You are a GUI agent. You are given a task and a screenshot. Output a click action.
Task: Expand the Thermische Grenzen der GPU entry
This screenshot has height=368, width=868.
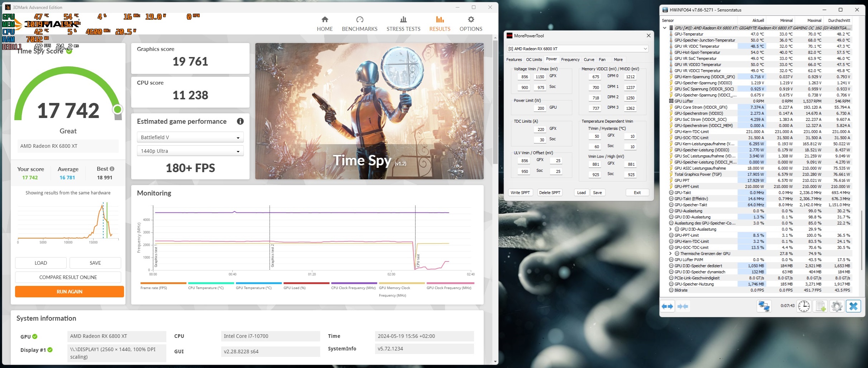point(670,253)
